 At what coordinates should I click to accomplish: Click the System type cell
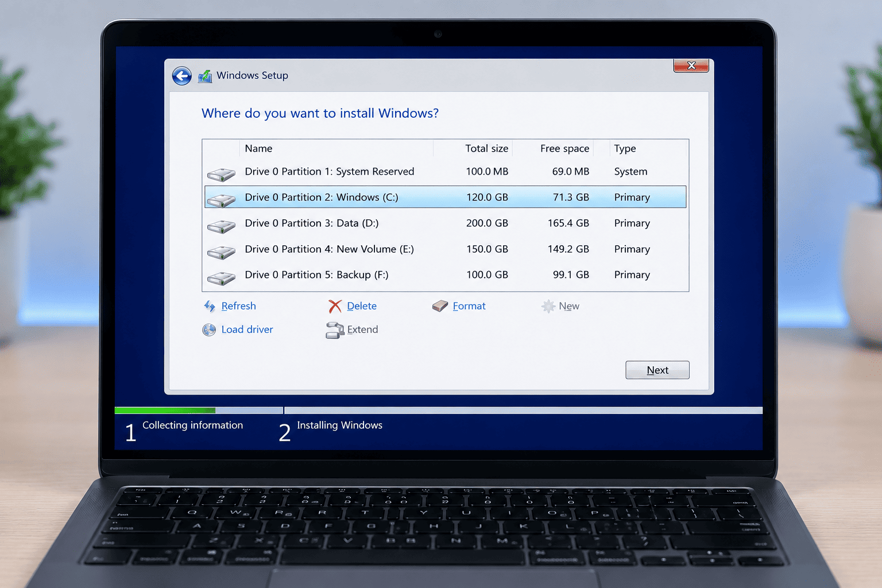tap(630, 172)
